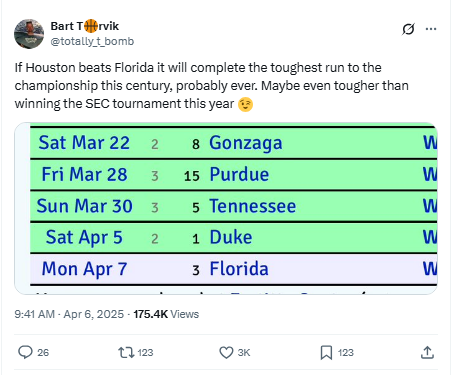Click the Mon Apr 7 date

[84, 269]
